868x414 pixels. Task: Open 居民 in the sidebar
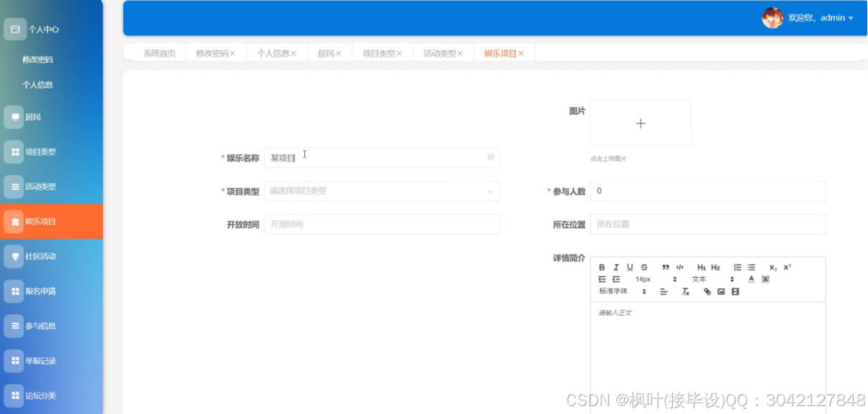click(x=51, y=117)
